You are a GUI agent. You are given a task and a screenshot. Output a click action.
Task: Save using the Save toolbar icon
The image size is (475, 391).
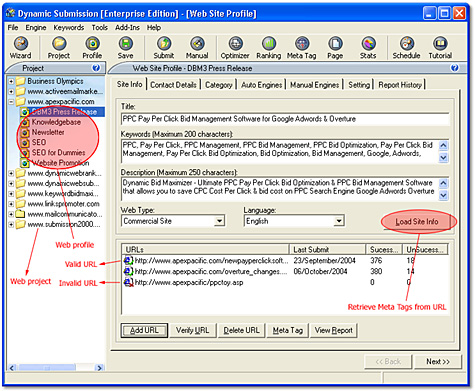pyautogui.click(x=125, y=48)
